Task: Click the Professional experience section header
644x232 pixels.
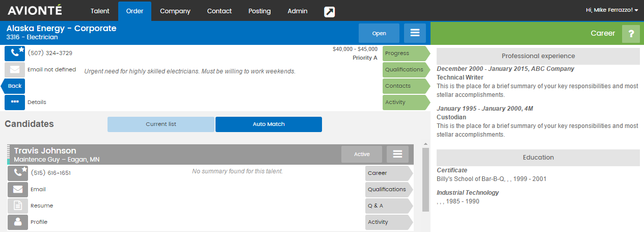Action: click(538, 56)
